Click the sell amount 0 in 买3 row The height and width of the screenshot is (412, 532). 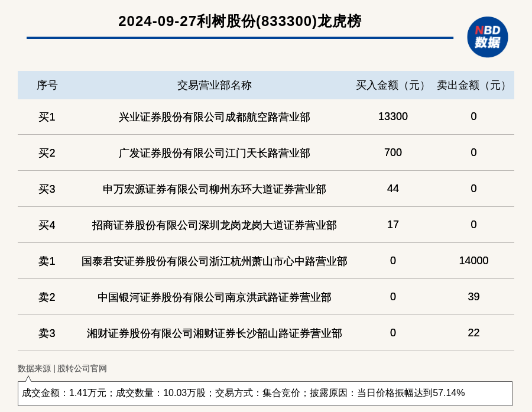[x=473, y=189]
